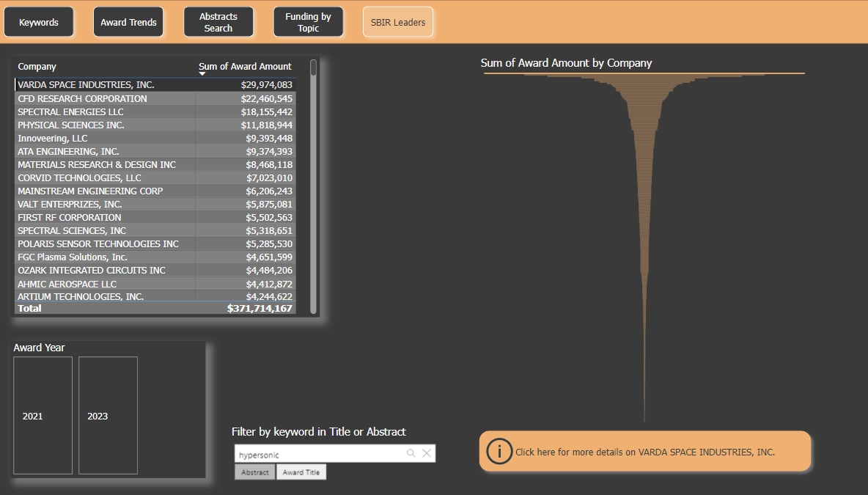Click the search magnifier icon in keyword box

411,453
